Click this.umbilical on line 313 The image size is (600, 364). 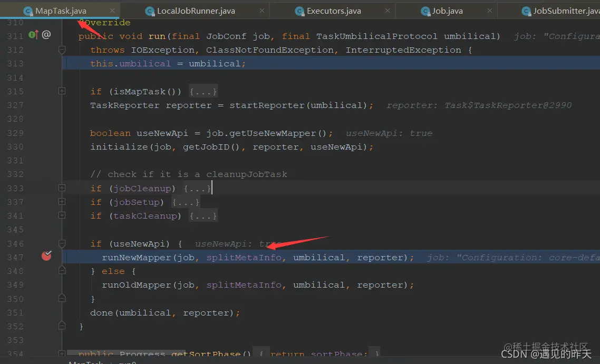[x=130, y=63]
